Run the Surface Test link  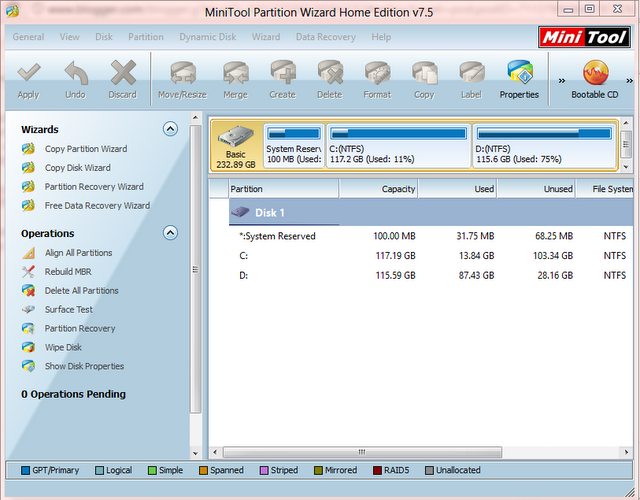pyautogui.click(x=69, y=309)
